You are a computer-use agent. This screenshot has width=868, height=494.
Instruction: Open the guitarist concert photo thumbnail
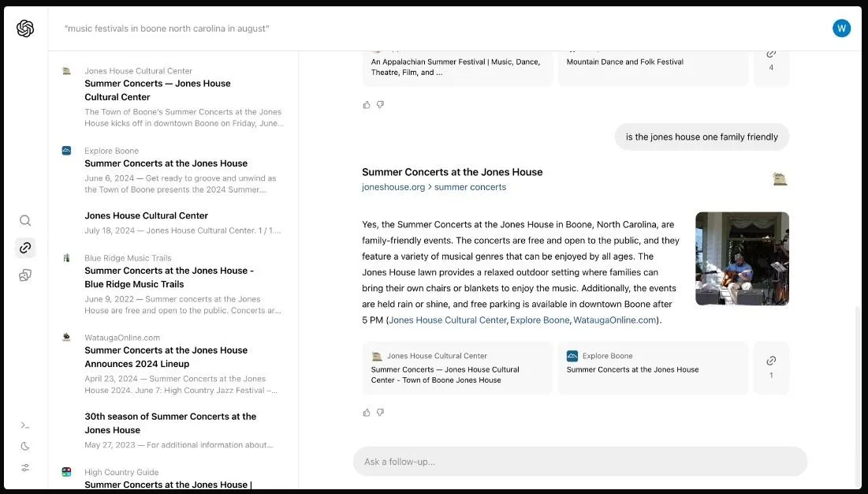point(743,259)
